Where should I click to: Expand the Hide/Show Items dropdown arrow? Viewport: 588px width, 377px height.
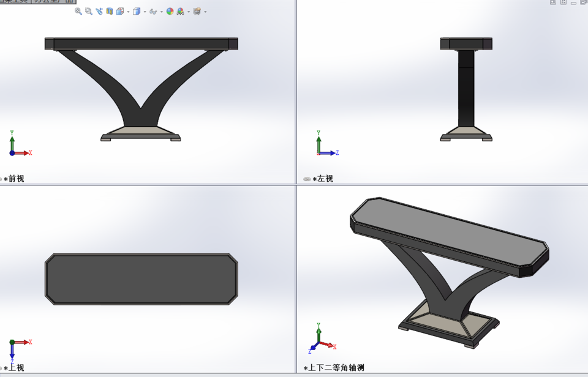[x=160, y=10]
